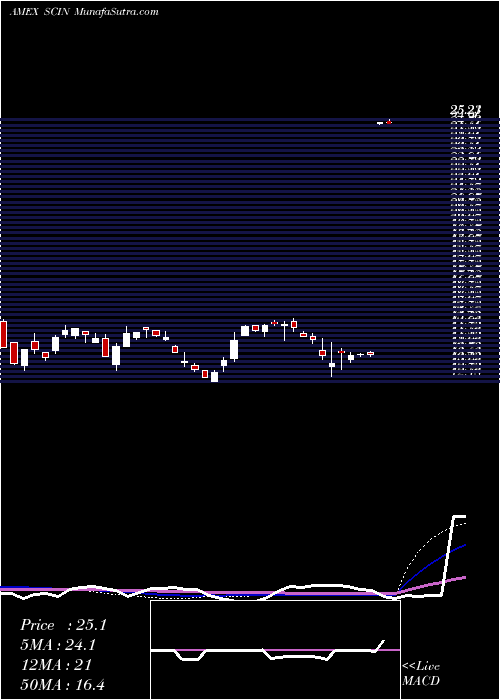Click the MACD inset chart panel
Image resolution: width=500 pixels, height=700 pixels.
(275, 650)
